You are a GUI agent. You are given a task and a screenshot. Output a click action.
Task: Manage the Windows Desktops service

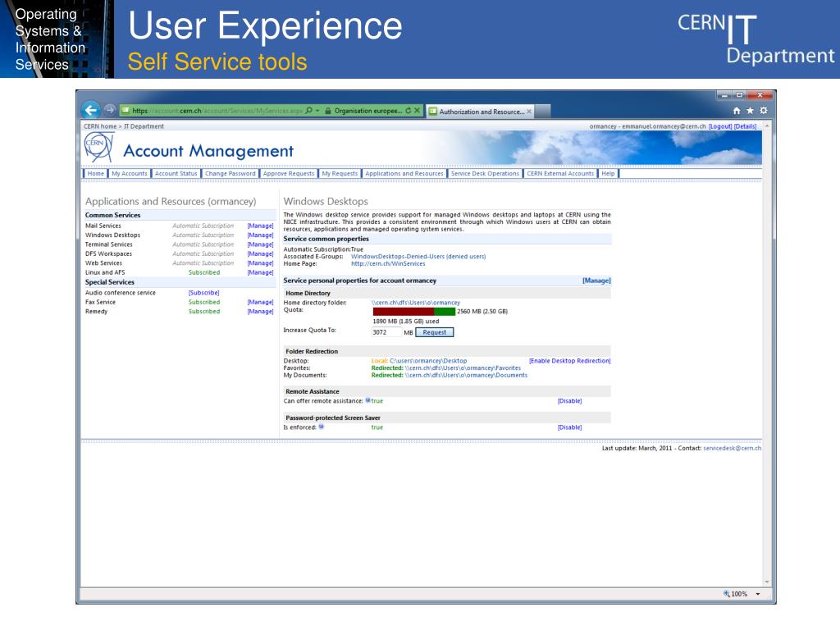[x=260, y=235]
